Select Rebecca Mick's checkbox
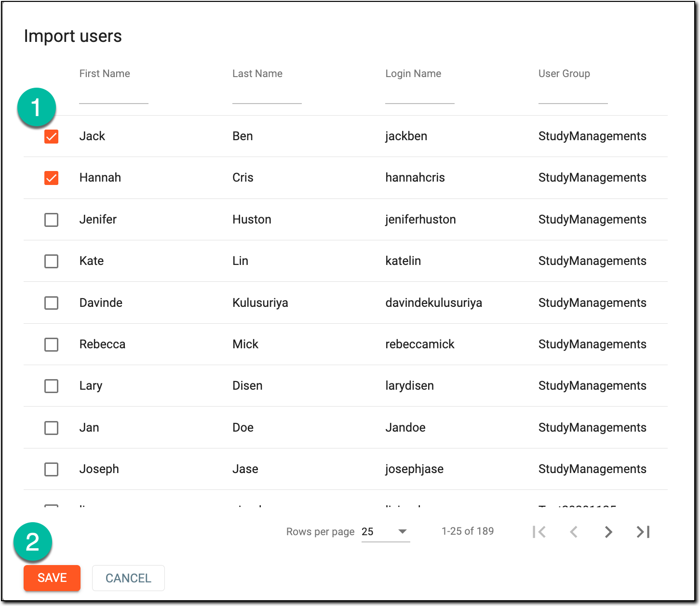700x606 pixels. (51, 344)
